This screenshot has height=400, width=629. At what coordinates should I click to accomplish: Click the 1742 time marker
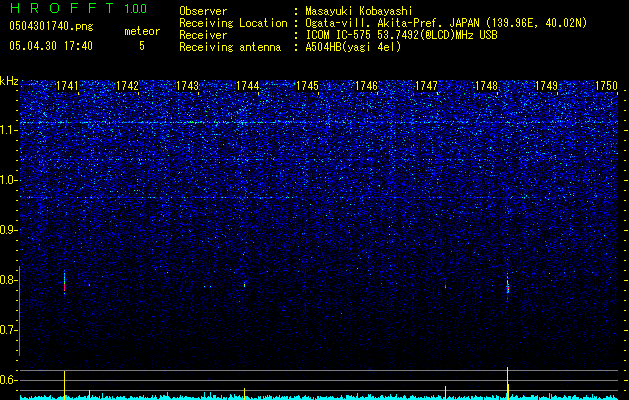127,86
